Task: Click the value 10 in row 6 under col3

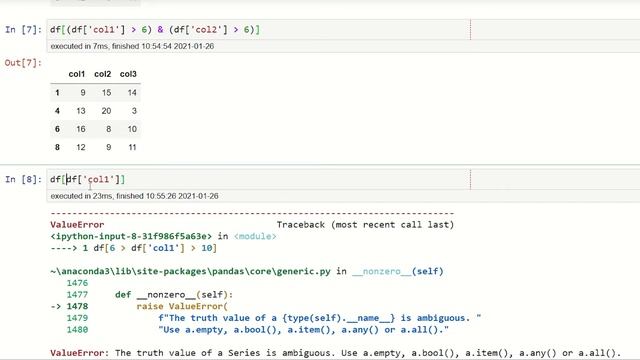Action: tap(132, 129)
